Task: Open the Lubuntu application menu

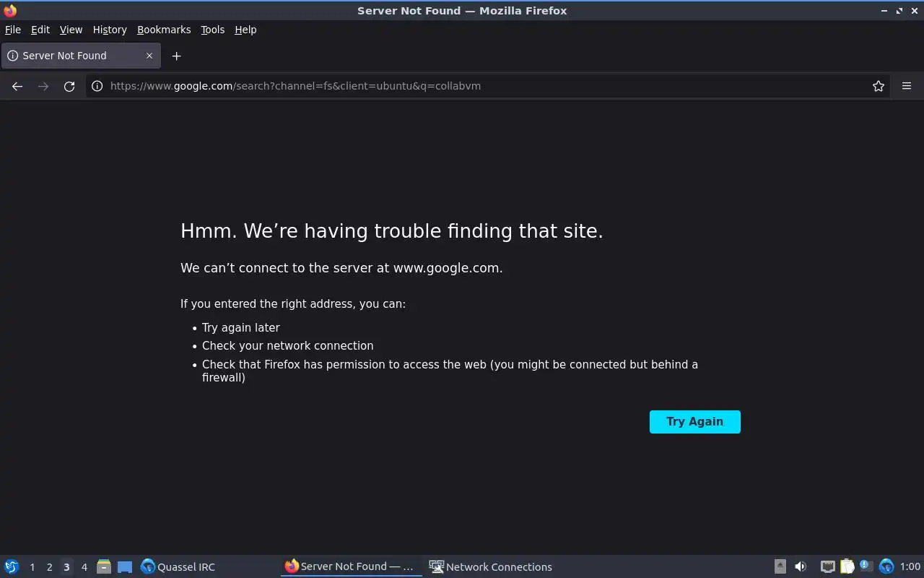Action: tap(12, 567)
